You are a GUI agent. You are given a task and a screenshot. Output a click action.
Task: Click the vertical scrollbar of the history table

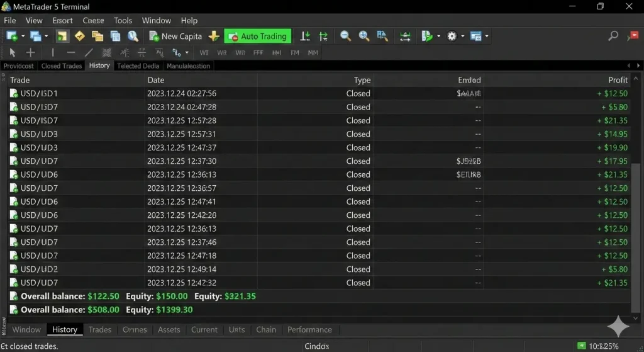pos(635,237)
